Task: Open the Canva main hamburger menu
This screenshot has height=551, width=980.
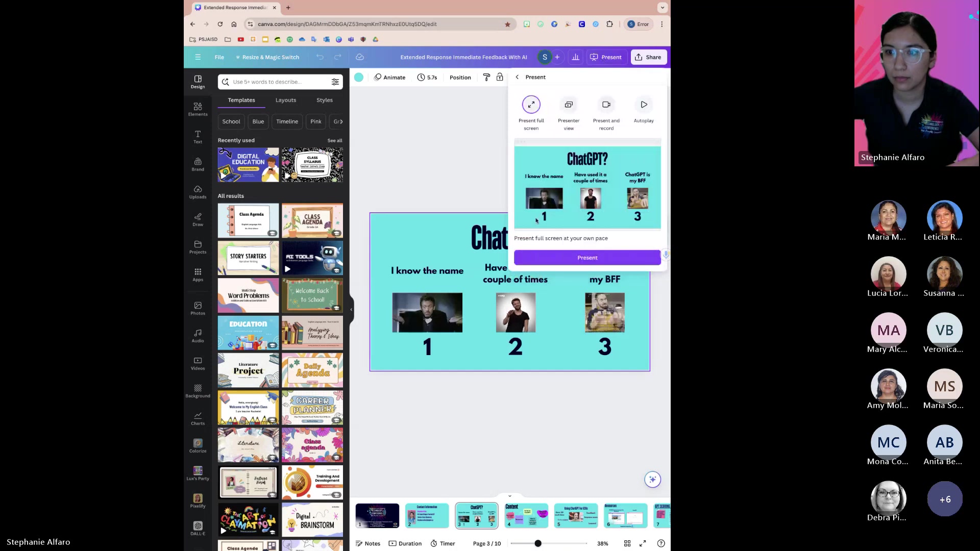Action: point(198,57)
